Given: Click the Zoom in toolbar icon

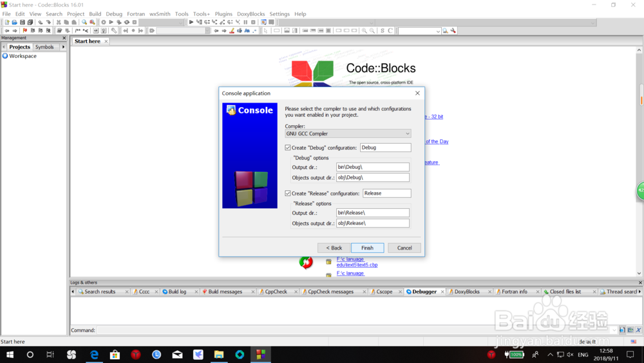Looking at the screenshot, I should 365,31.
